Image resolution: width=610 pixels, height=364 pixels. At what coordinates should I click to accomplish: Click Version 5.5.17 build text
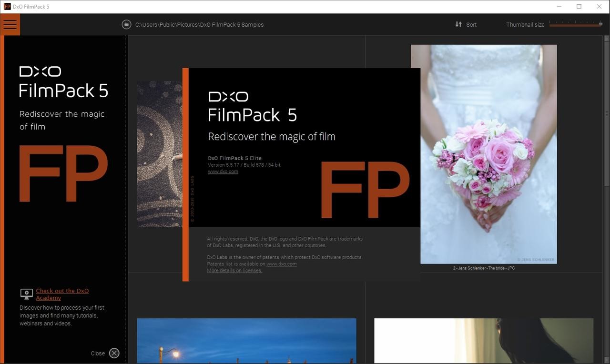[x=244, y=165]
